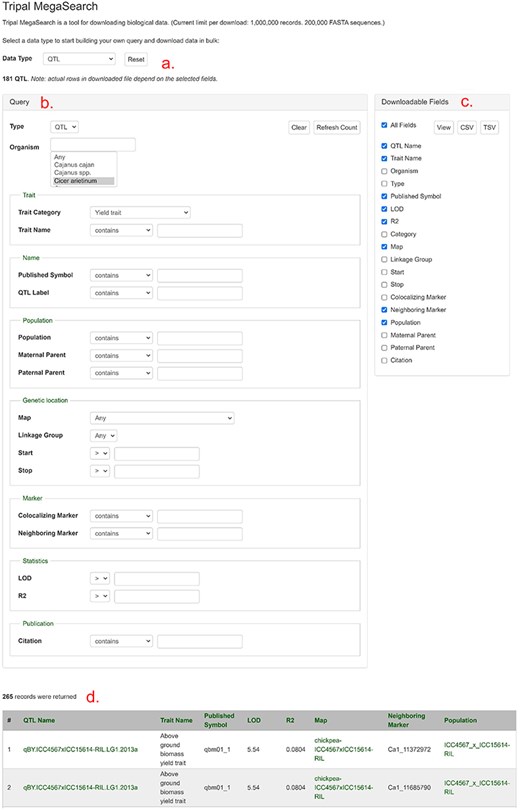Viewport: 520px width, 810px height.
Task: Open the Start comparison operator dropdown
Action: (x=100, y=453)
